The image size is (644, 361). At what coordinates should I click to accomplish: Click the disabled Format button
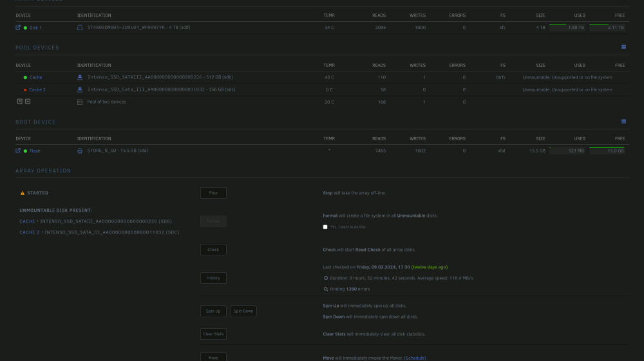point(213,221)
